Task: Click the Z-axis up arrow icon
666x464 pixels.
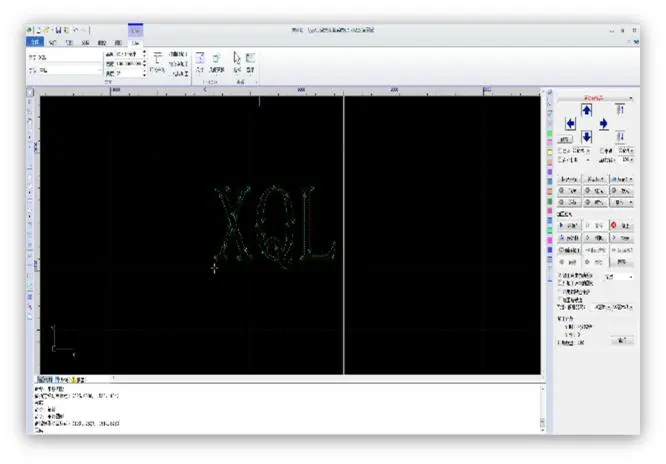Action: 621,110
